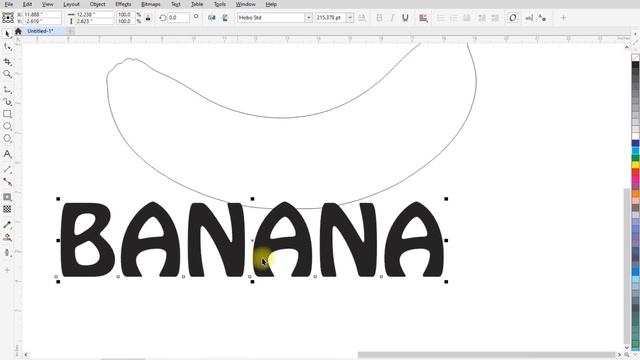The height and width of the screenshot is (360, 640).
Task: Open the Text menu
Action: pos(176,4)
